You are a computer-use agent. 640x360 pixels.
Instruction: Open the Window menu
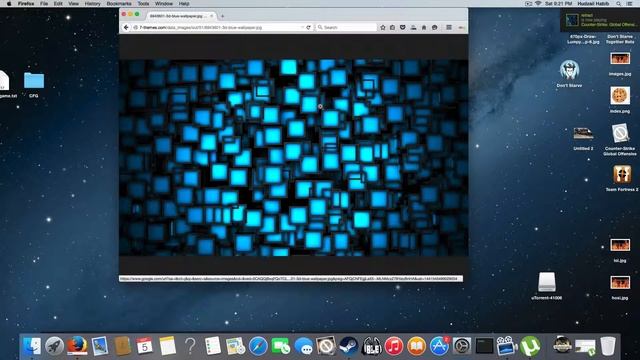[x=164, y=4]
